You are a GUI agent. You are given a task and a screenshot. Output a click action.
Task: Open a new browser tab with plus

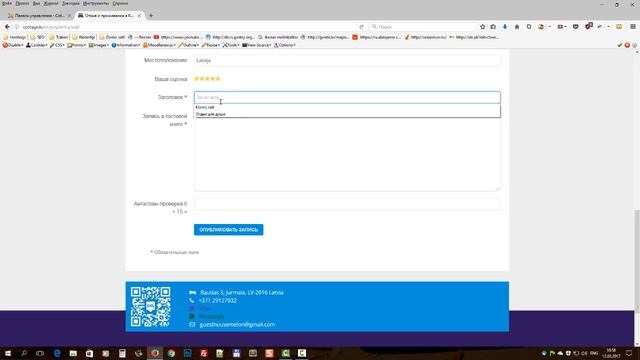coord(151,16)
